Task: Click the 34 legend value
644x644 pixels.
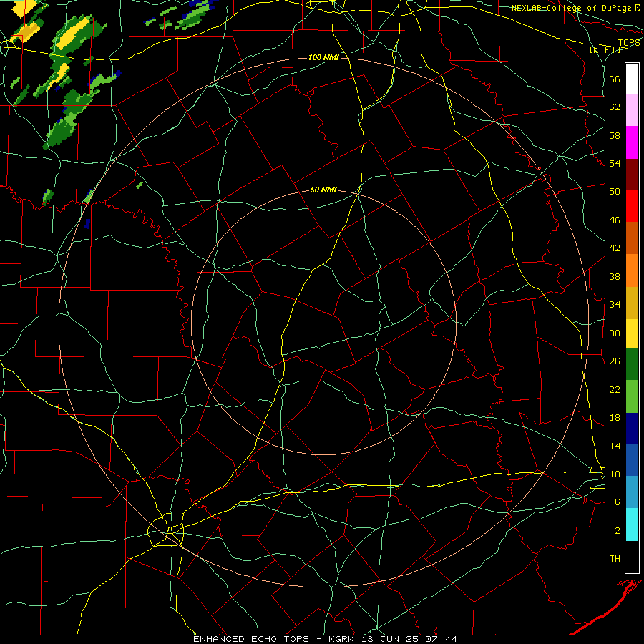Action: [x=615, y=305]
